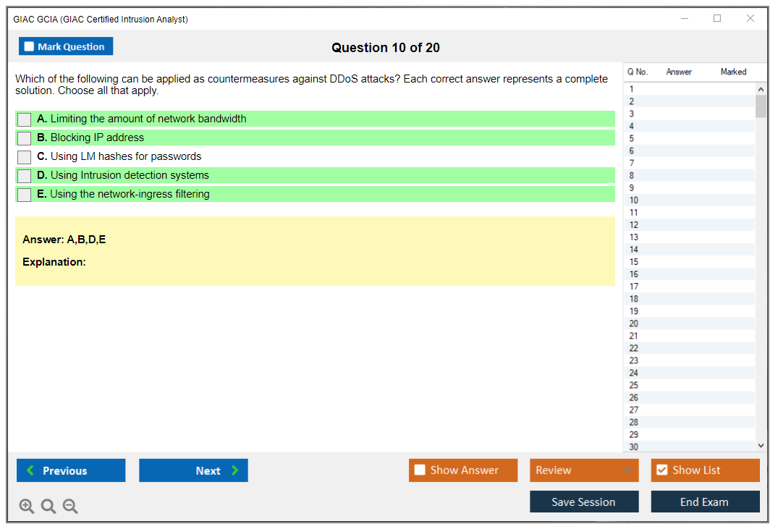Open the Review dropdown
The image size is (778, 532).
pyautogui.click(x=583, y=470)
